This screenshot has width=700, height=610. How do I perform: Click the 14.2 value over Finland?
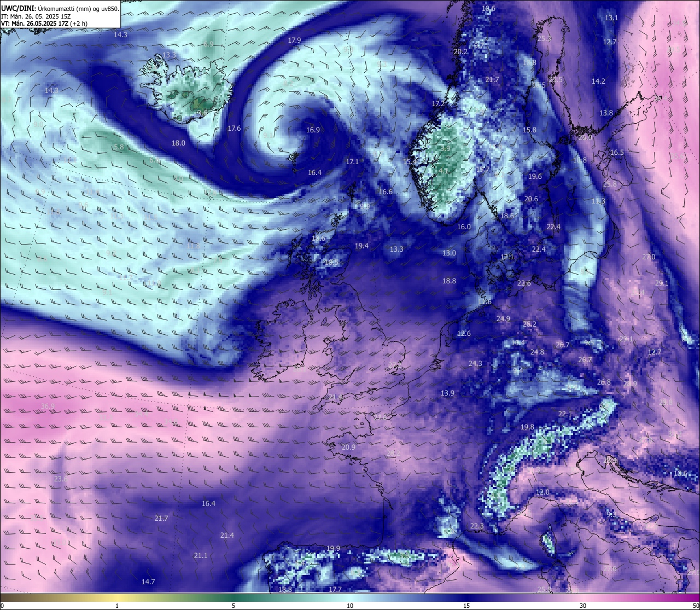pos(598,82)
